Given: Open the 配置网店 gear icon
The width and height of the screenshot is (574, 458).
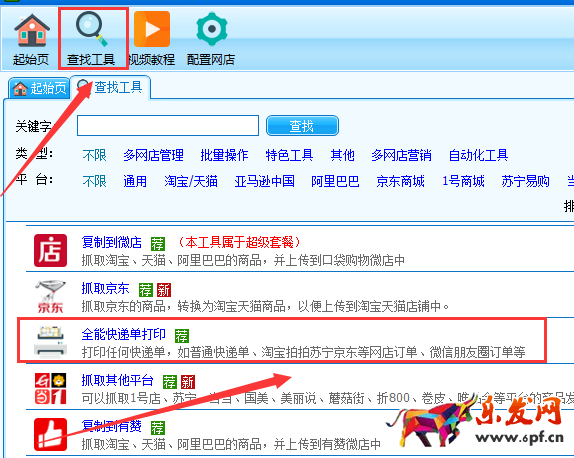Looking at the screenshot, I should (212, 29).
